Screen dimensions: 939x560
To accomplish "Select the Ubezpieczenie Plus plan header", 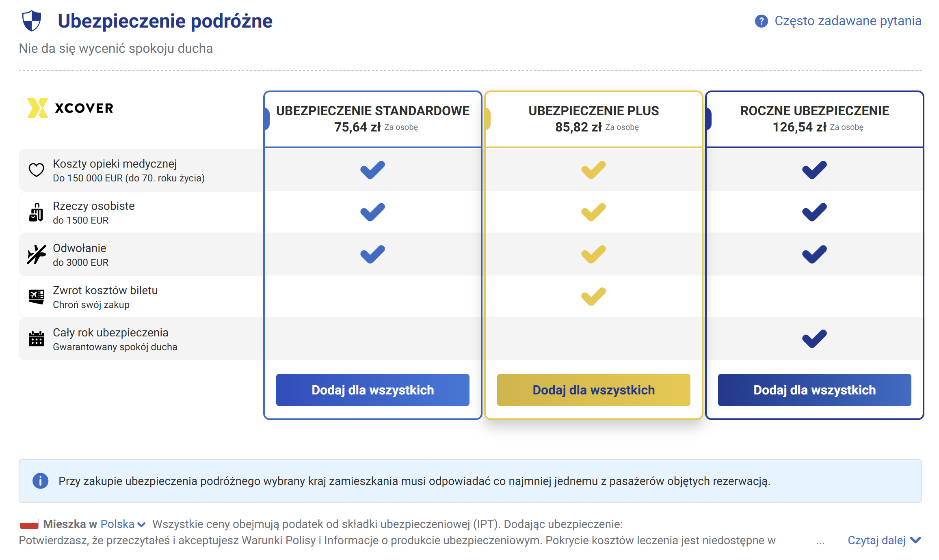I will (593, 119).
